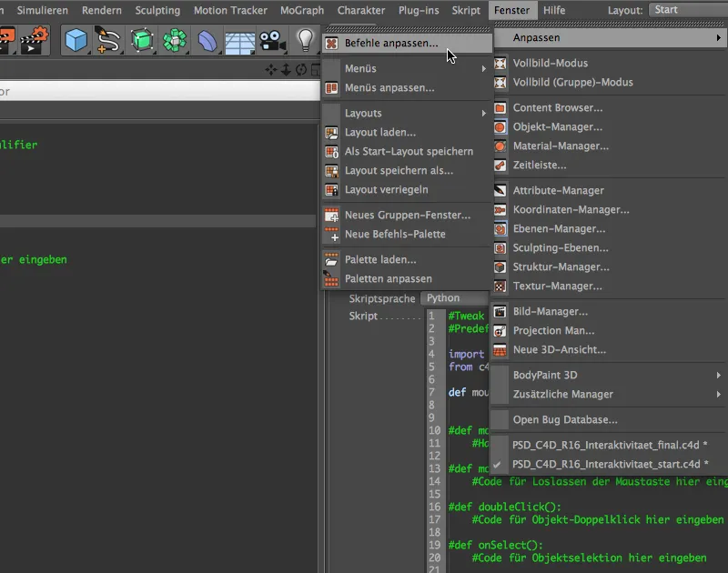Click the Sculpting-Ebenen icon
The width and height of the screenshot is (728, 573).
pyautogui.click(x=500, y=247)
